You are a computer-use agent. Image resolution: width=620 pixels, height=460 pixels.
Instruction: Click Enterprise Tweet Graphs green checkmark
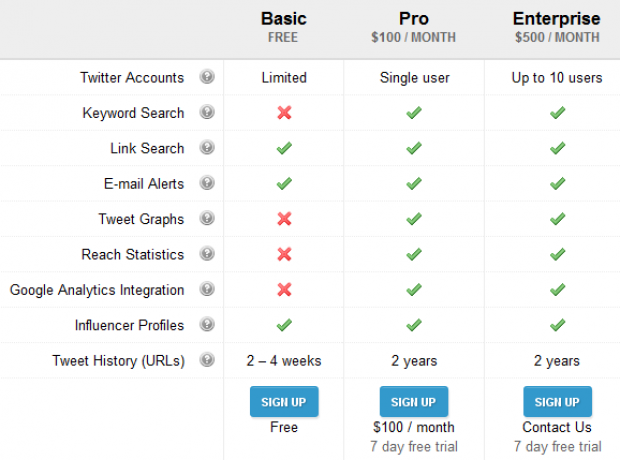(558, 219)
